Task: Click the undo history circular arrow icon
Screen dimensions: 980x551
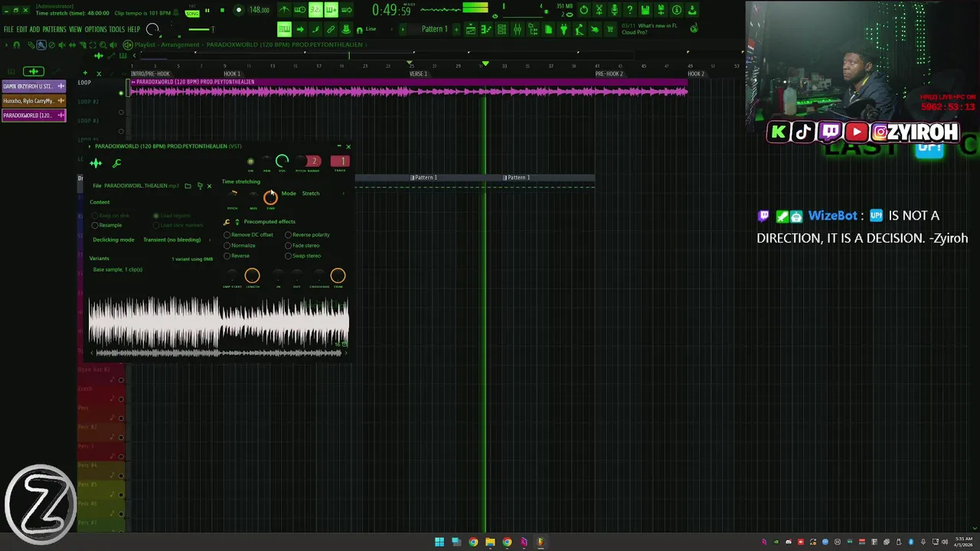Action: click(583, 10)
